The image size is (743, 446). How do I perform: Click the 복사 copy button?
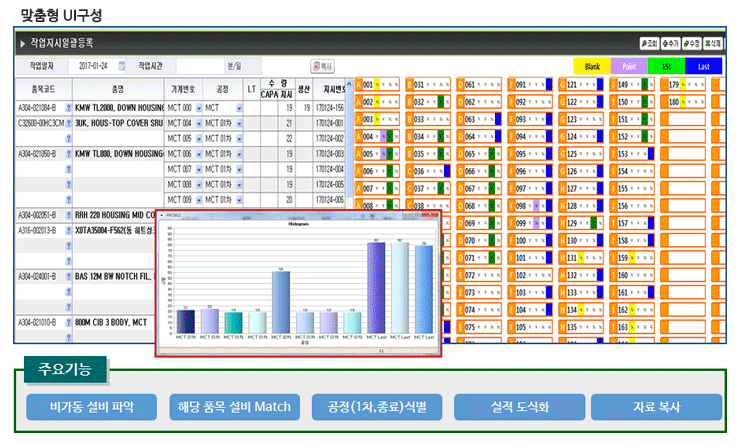point(323,66)
